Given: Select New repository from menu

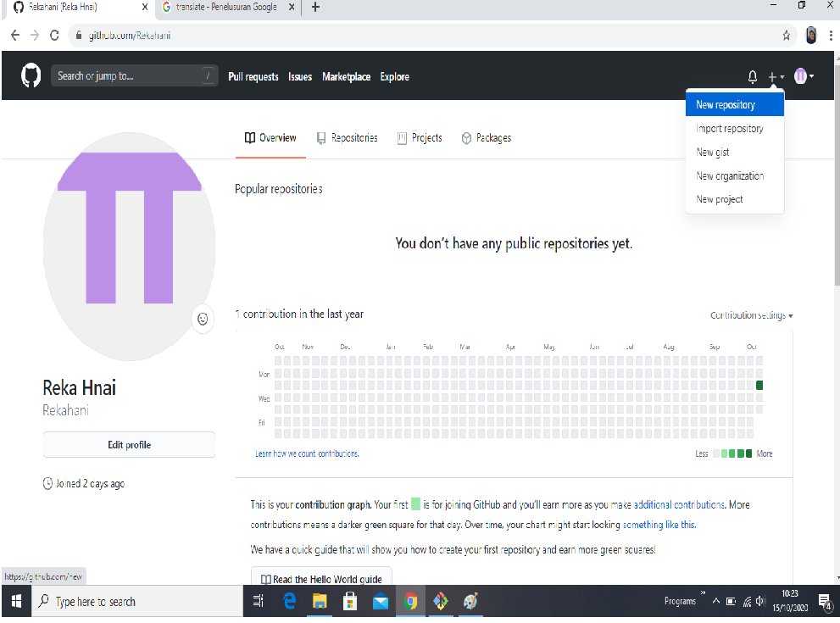Looking at the screenshot, I should [x=734, y=104].
